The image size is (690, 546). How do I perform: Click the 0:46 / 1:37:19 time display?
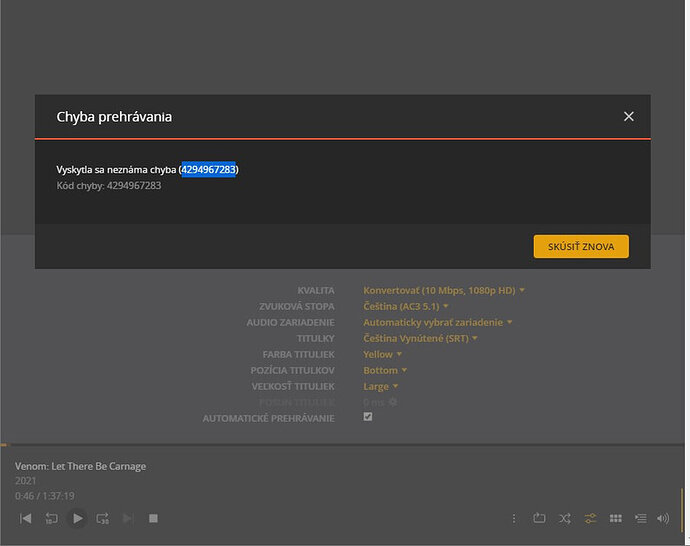point(44,496)
